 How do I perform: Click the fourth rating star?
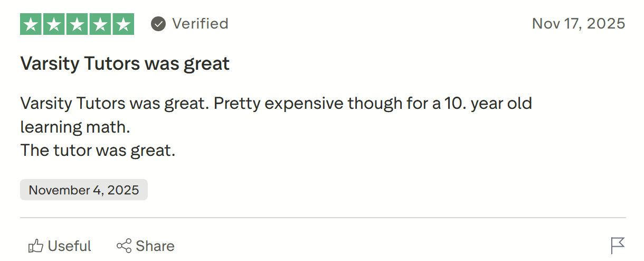pos(100,24)
